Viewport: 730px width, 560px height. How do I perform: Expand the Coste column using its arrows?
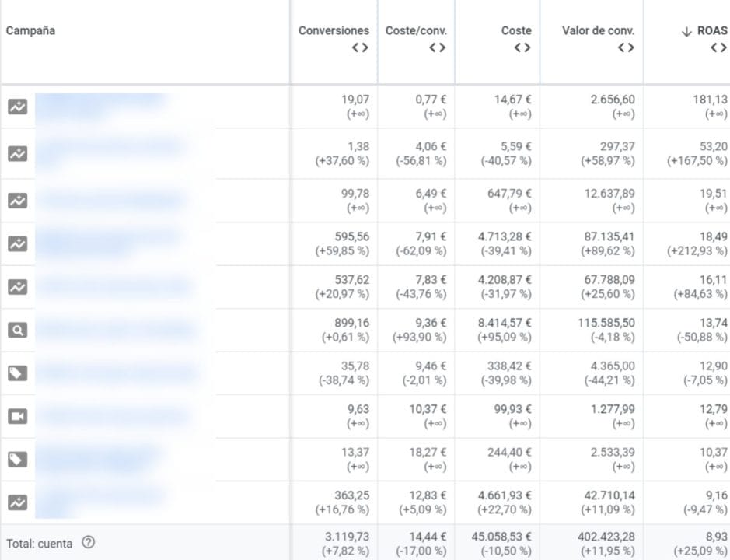click(x=522, y=47)
